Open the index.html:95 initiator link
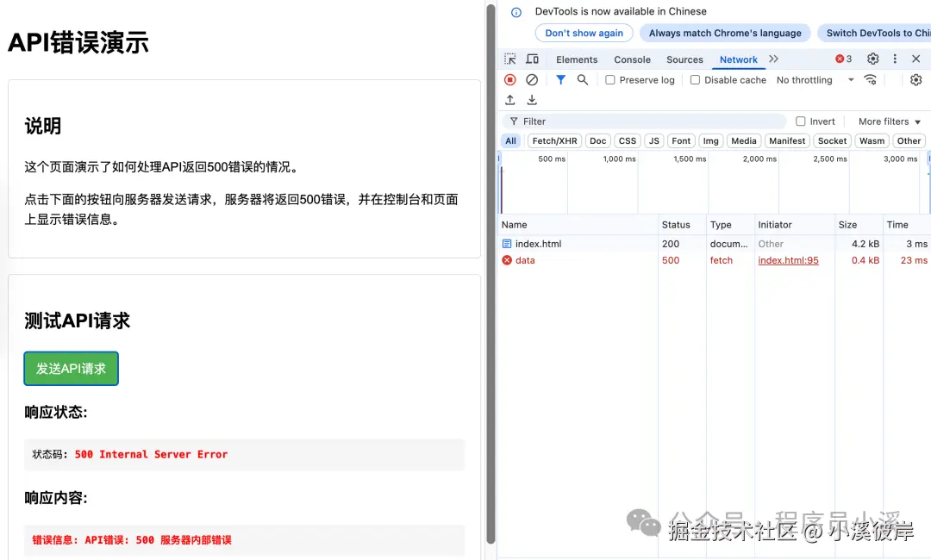 (x=788, y=260)
